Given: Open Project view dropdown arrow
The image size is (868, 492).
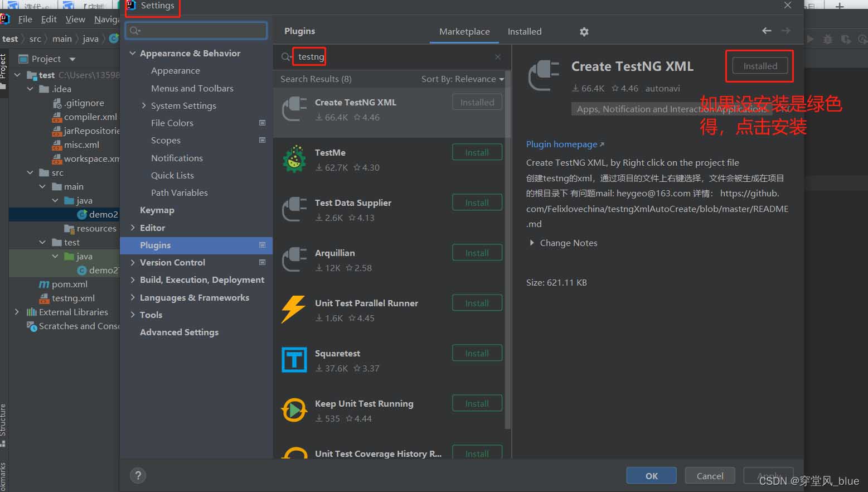Looking at the screenshot, I should 72,59.
